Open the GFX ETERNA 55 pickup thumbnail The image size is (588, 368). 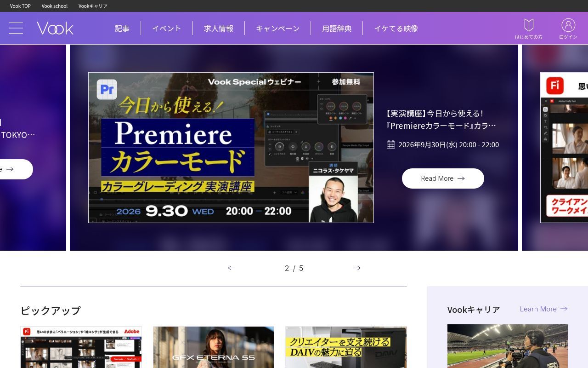tap(214, 347)
